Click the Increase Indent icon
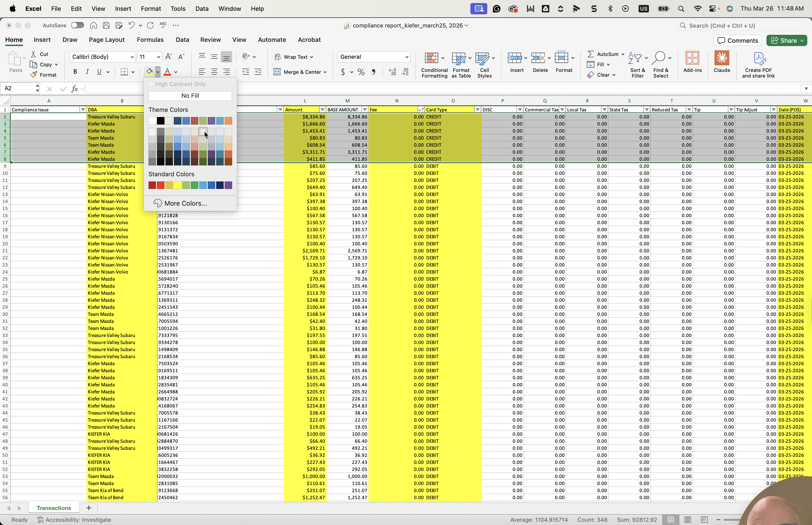This screenshot has height=525, width=812. pos(258,72)
